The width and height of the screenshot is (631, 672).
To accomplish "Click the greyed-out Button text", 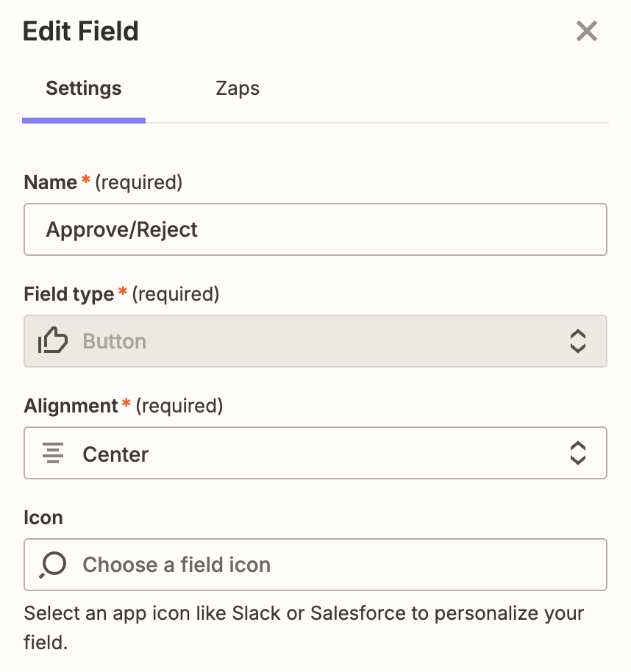I will coord(114,341).
